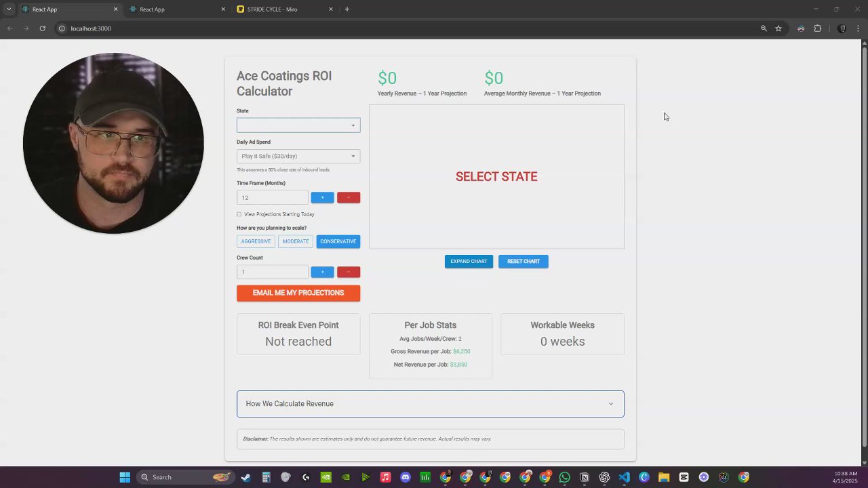Screen dimensions: 868x488
Task: Open WhatsApp from the taskbar
Action: click(565, 477)
